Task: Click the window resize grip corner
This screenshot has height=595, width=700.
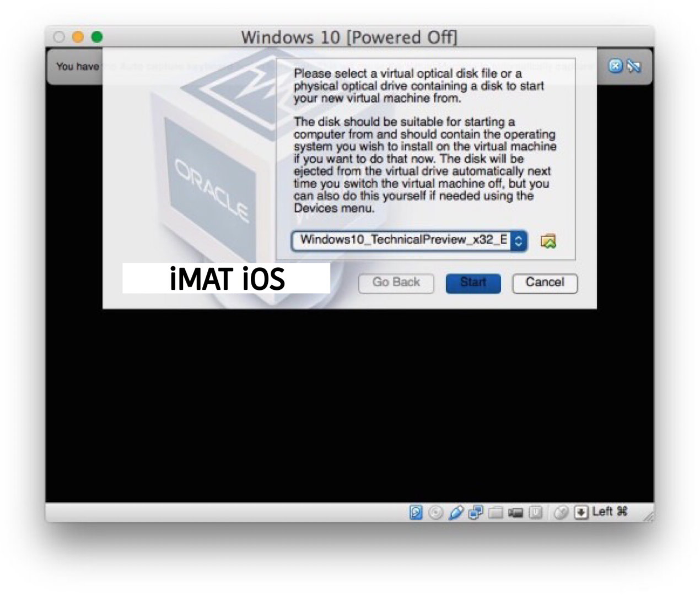Action: coord(648,516)
